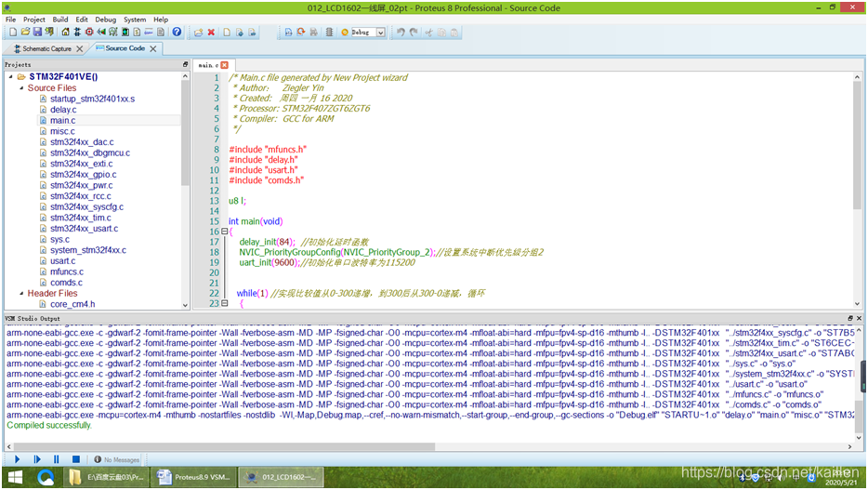This screenshot has width=868, height=490.
Task: Click the red X remove project icon
Action: 211,33
